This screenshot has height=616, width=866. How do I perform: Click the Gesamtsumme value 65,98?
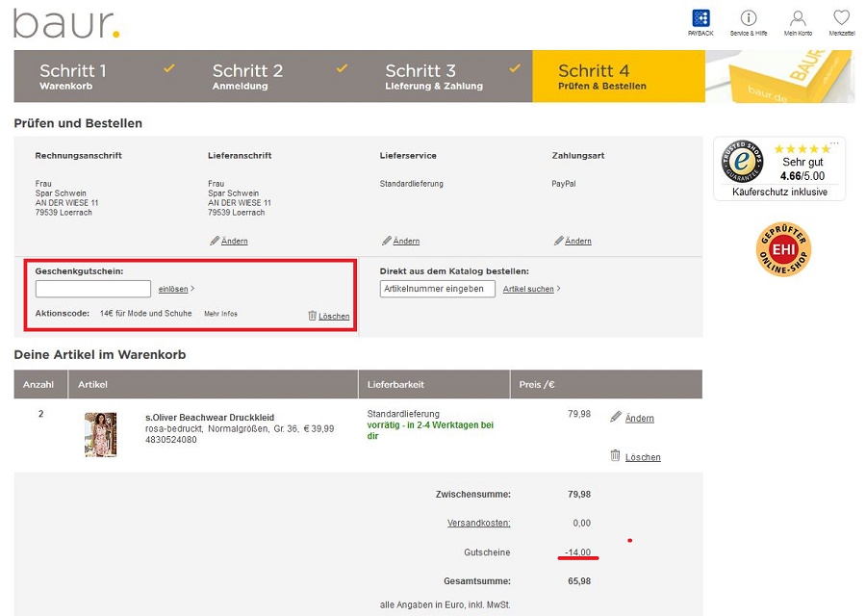[579, 581]
